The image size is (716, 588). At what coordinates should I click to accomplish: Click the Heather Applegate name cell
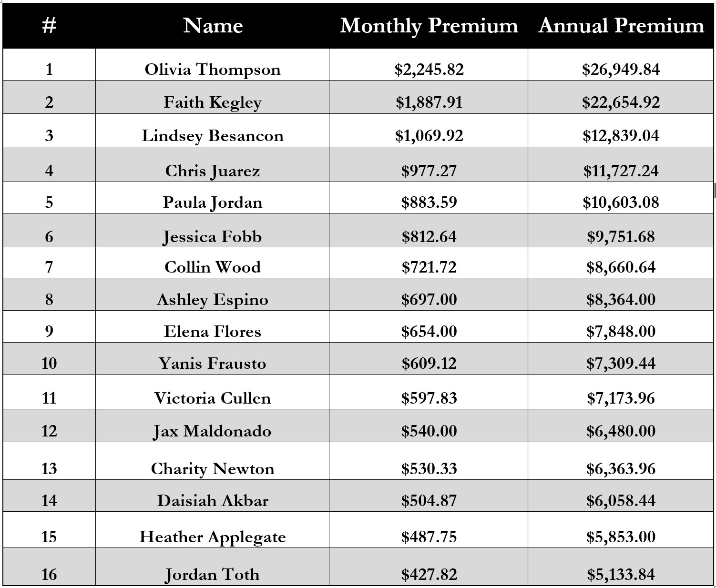[x=212, y=530]
